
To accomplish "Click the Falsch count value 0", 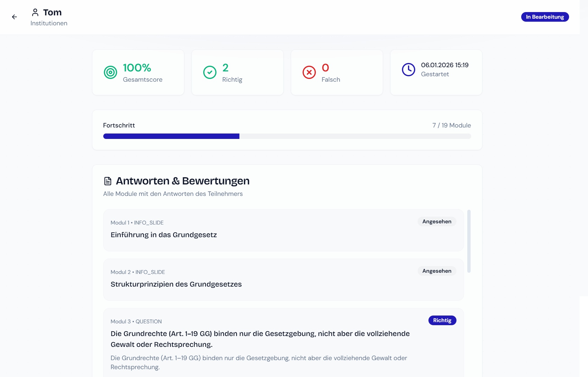I will tap(325, 68).
